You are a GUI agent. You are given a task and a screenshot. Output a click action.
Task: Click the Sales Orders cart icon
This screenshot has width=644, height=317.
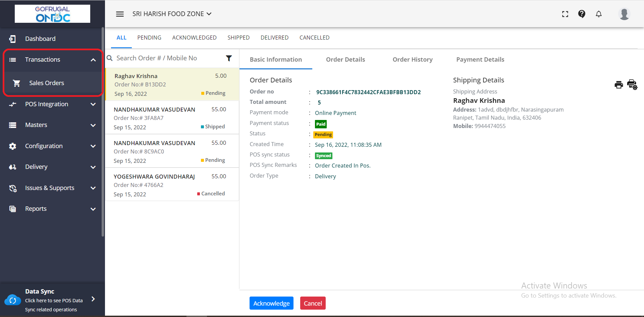[16, 83]
